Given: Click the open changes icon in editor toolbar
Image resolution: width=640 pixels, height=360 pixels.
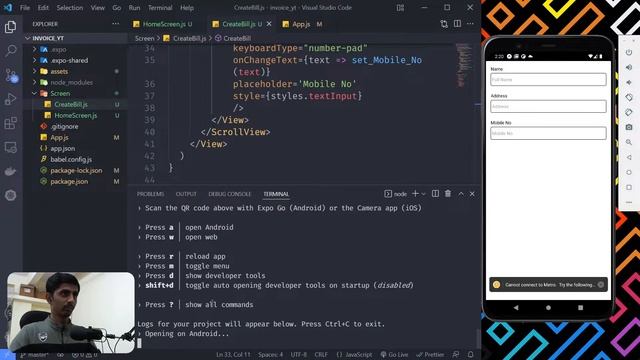Looking at the screenshot, I should tap(444, 24).
